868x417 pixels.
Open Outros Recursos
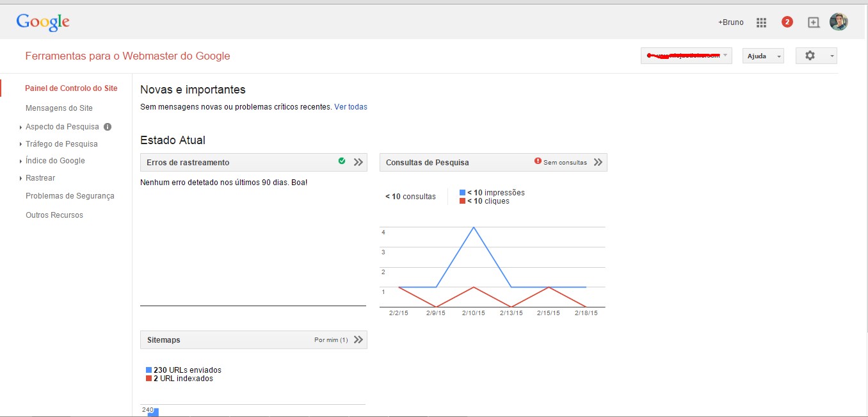tap(54, 215)
